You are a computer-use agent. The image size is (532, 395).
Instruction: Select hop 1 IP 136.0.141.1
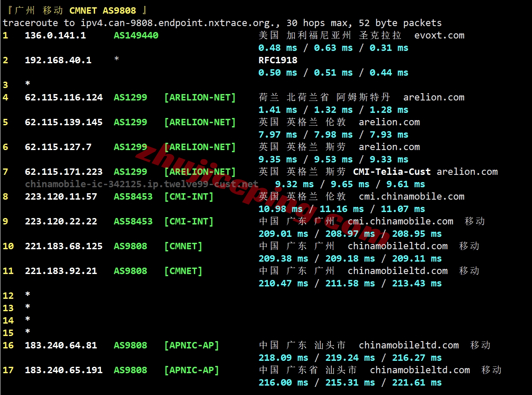(55, 35)
